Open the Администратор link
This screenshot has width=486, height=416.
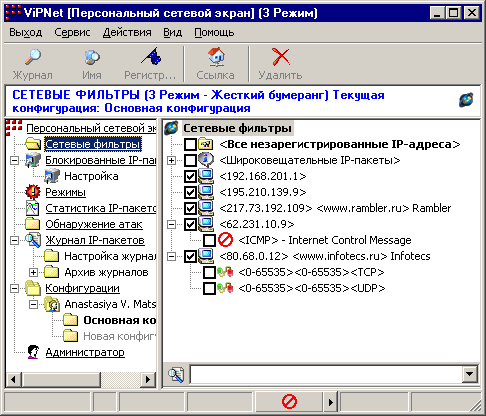tap(85, 352)
